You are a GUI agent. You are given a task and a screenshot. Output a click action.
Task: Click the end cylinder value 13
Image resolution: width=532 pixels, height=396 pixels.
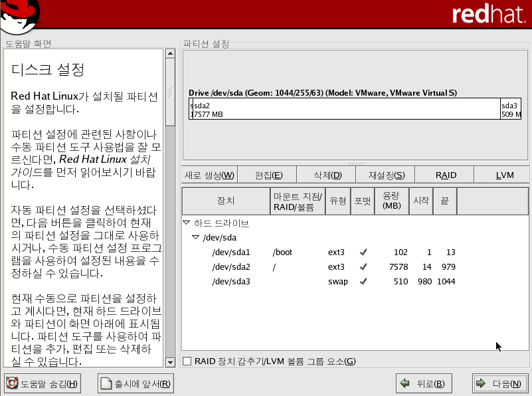[x=451, y=252]
